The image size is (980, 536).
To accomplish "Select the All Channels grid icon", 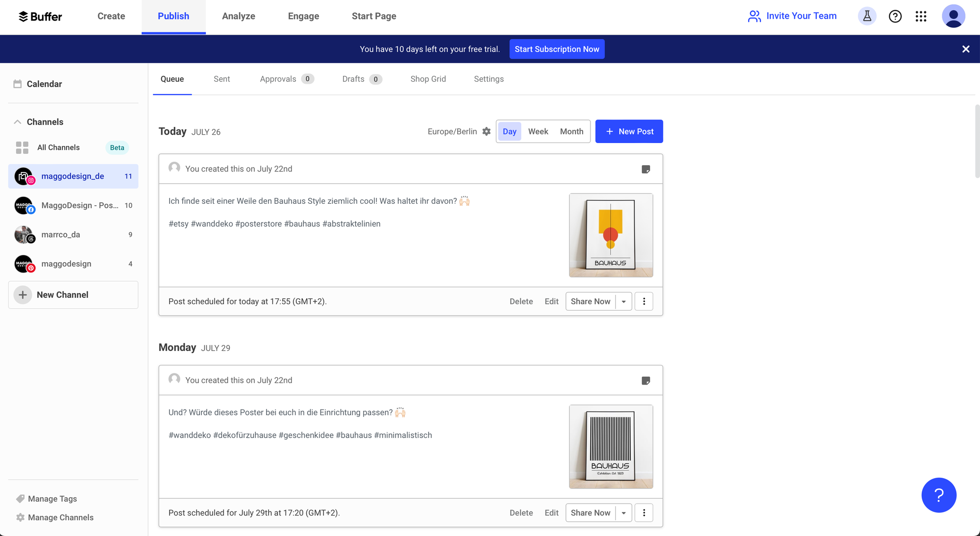I will point(22,147).
